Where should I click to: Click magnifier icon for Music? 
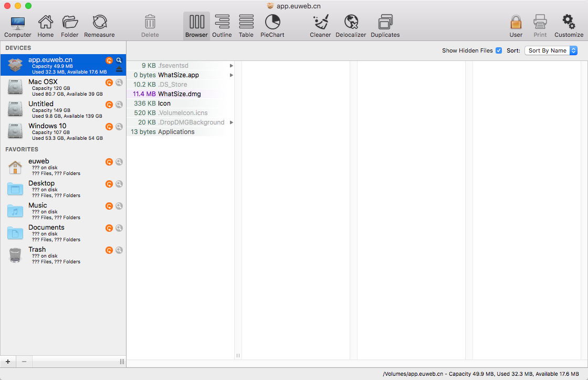tap(119, 206)
